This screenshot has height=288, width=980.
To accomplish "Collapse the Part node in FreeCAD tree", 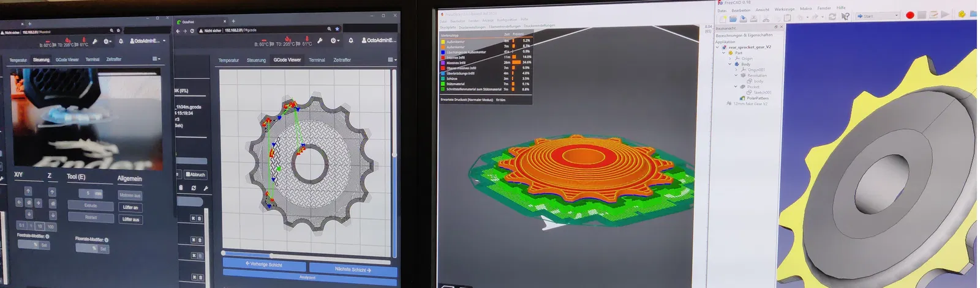I will [x=724, y=53].
